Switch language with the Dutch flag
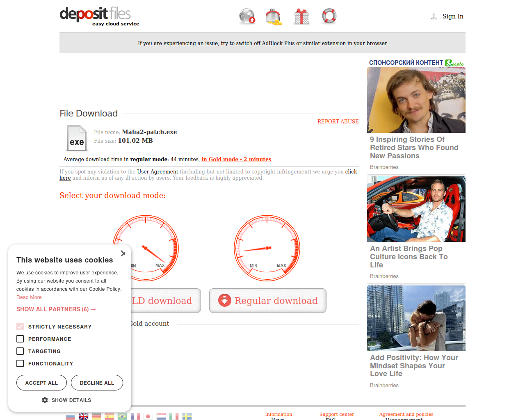The image size is (525, 420). pos(161,416)
